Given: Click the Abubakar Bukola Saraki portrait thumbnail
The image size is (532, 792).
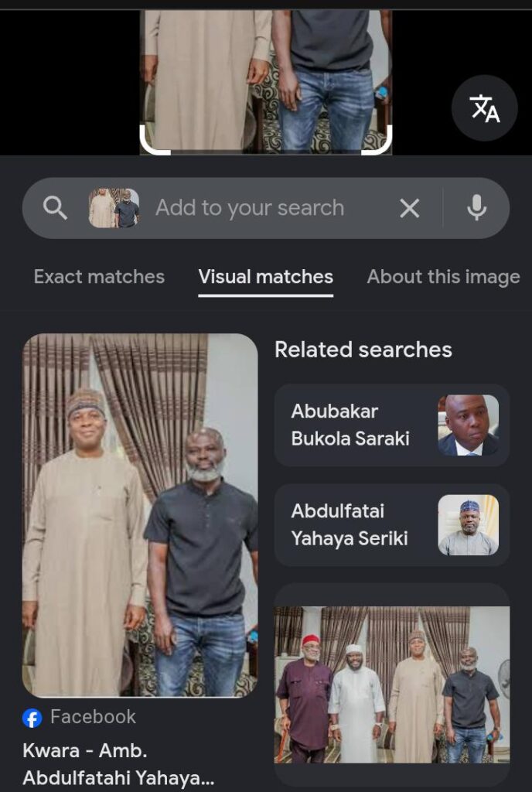Looking at the screenshot, I should tap(468, 425).
